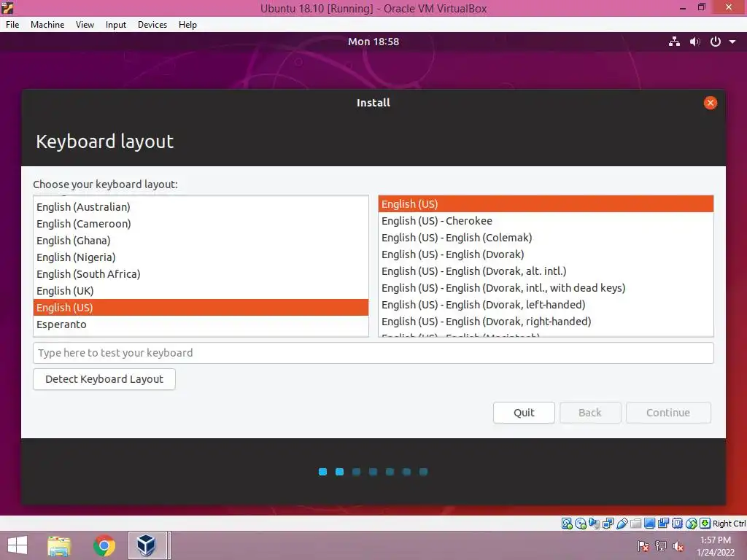The height and width of the screenshot is (560, 747).
Task: Click the USB devices icon in VirtualBox status bar
Action: (x=622, y=524)
